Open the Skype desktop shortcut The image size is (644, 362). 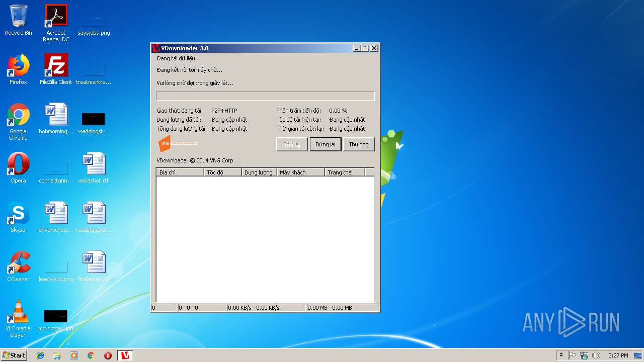(18, 217)
